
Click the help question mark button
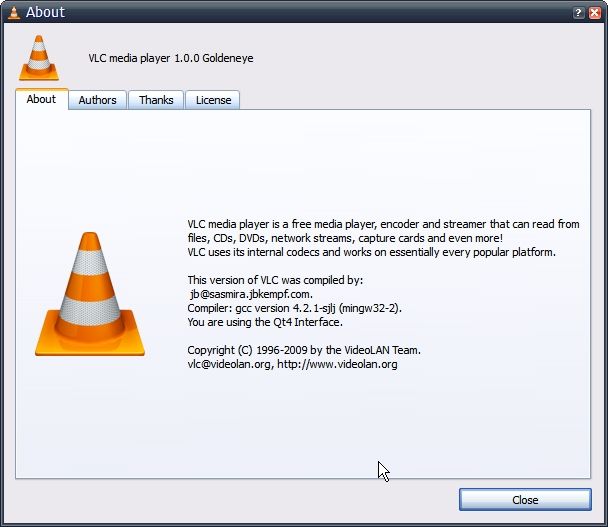(578, 13)
